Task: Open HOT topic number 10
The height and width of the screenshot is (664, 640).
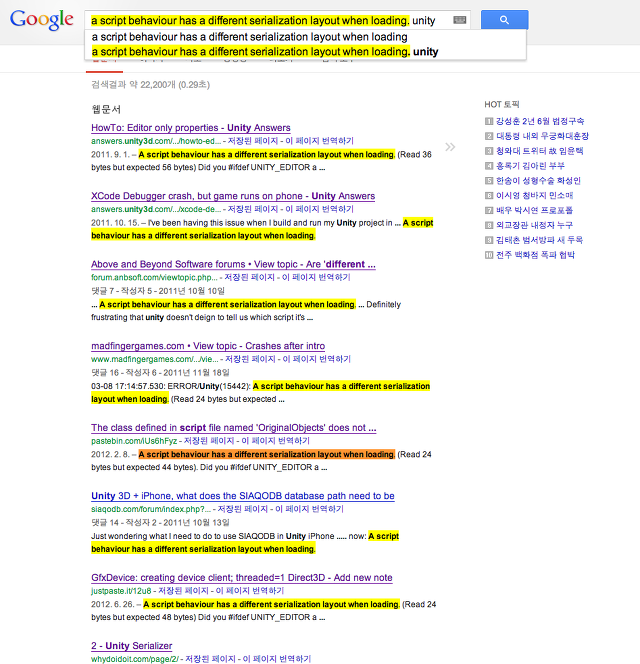Action: pyautogui.click(x=535, y=255)
